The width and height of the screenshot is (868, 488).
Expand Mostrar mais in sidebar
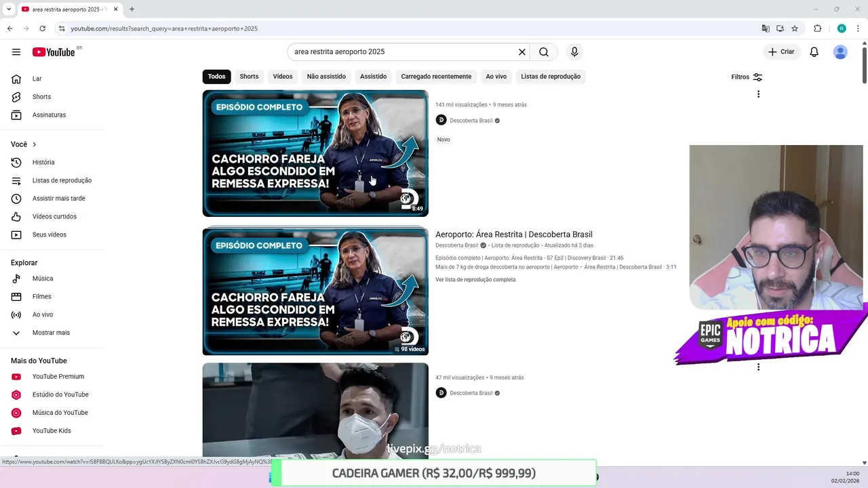click(52, 333)
